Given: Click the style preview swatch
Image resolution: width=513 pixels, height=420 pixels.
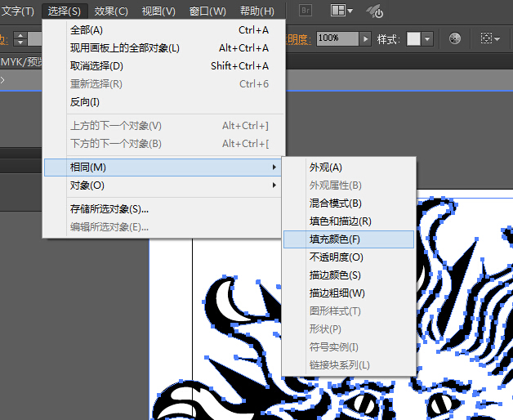Looking at the screenshot, I should pyautogui.click(x=413, y=39).
